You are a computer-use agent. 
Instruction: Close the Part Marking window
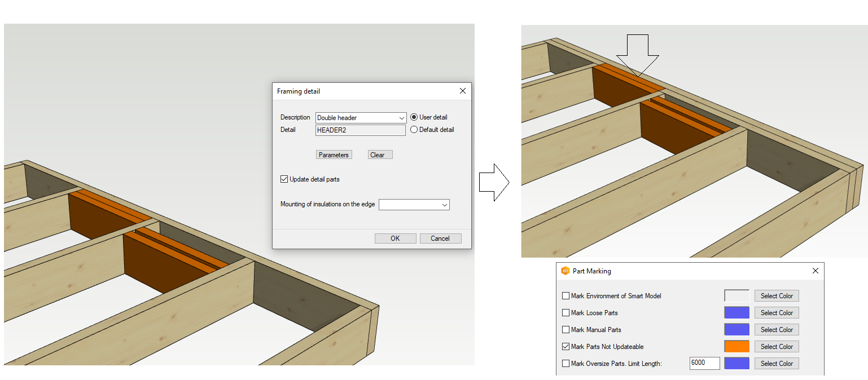(815, 271)
